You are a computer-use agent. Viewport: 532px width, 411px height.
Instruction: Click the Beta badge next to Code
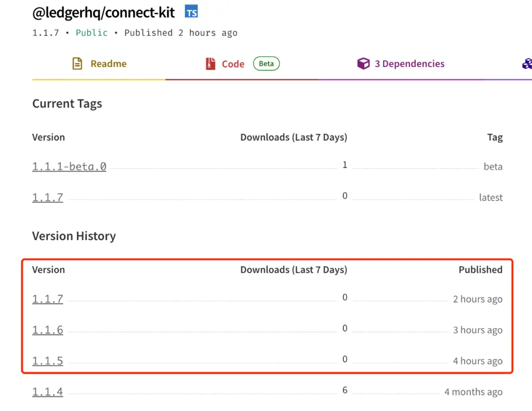pos(266,64)
